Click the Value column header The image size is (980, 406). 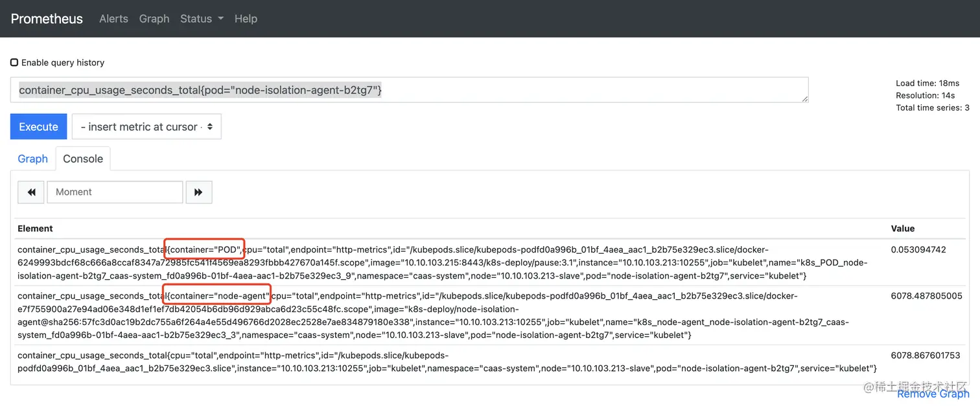903,229
